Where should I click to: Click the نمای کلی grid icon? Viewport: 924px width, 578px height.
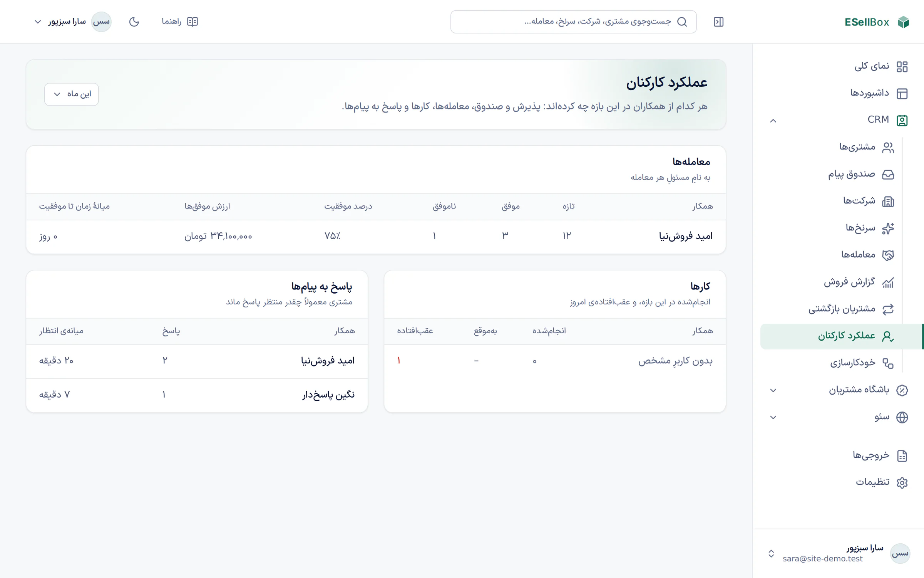[x=902, y=67]
